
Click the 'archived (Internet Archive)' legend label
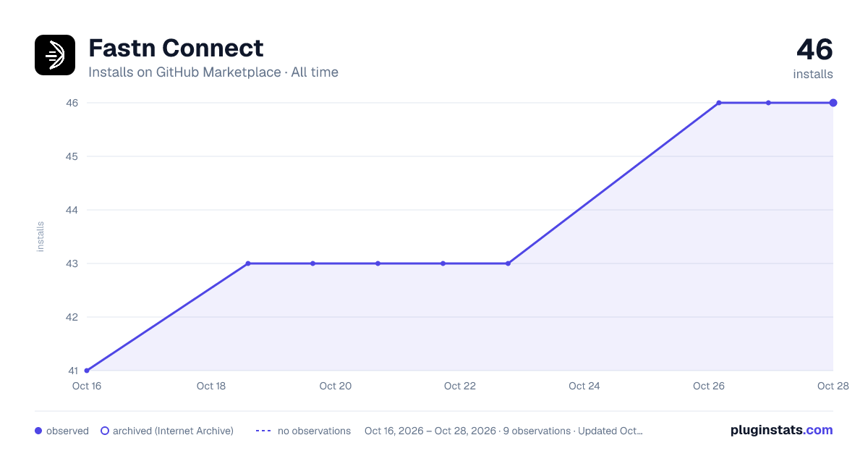[173, 431]
